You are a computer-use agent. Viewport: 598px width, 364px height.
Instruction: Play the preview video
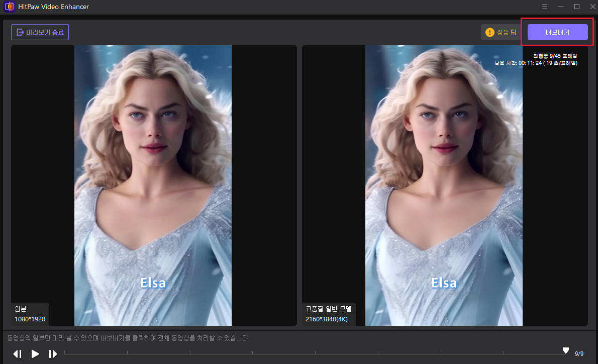tap(35, 354)
